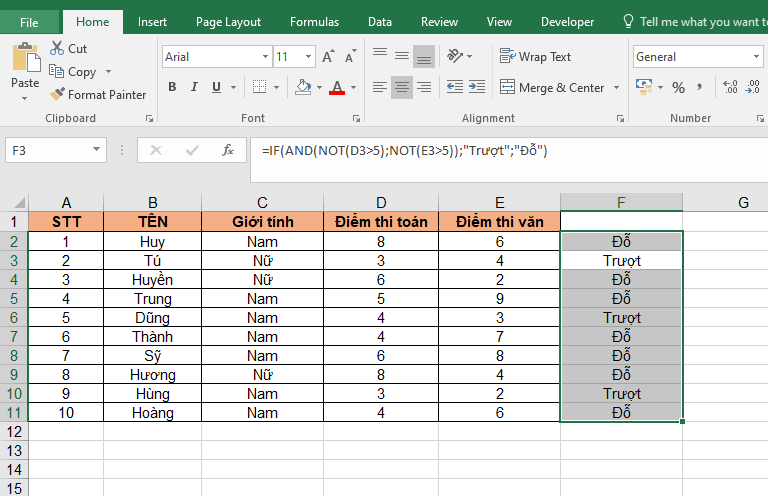Click the Align Right icon
This screenshot has height=496, width=768.
point(424,88)
